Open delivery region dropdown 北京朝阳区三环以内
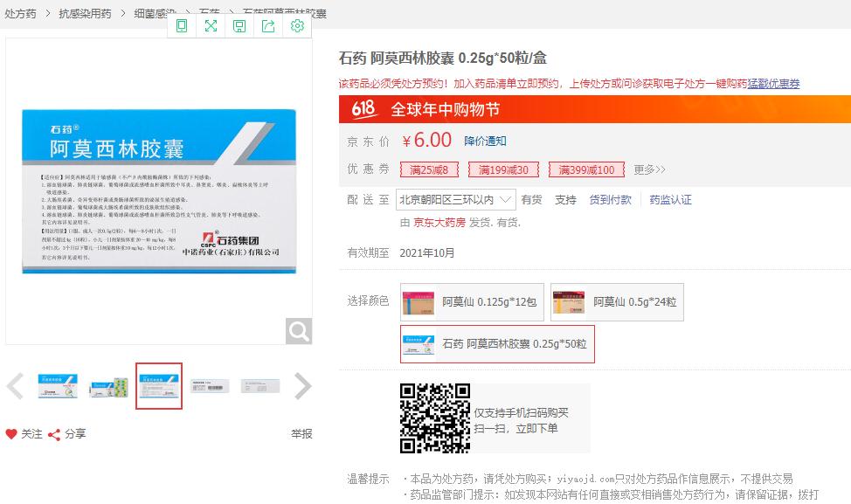The width and height of the screenshot is (851, 504). [x=456, y=199]
